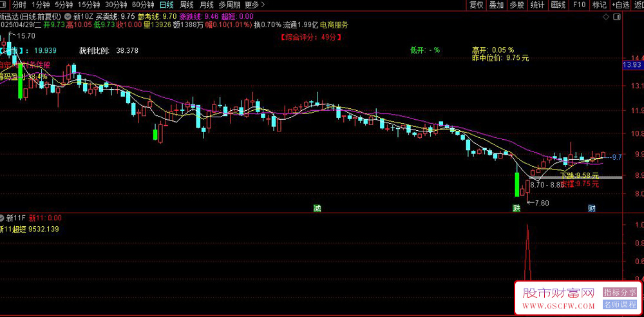Click the 超短: 0.00 indicator value
Viewport: 644px width, 317px height.
pos(238,17)
